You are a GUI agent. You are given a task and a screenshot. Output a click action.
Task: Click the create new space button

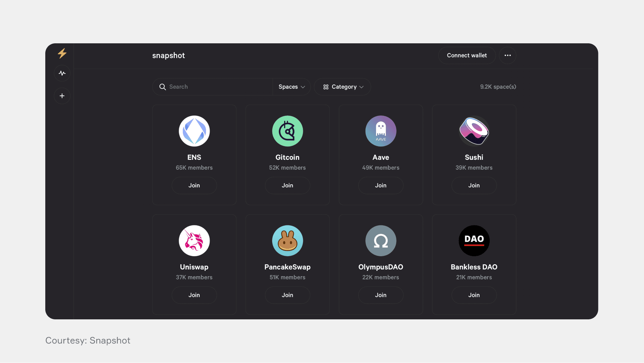click(x=62, y=95)
